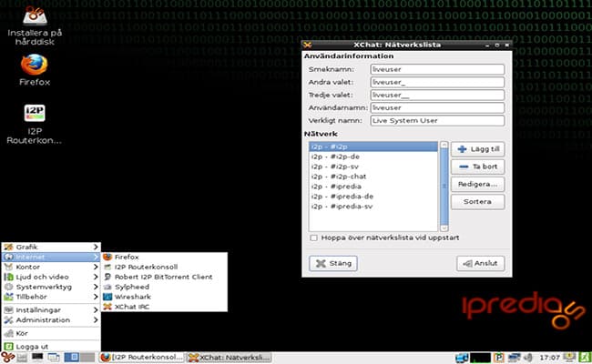Launch Robert I2P BitTorrent Client
The height and width of the screenshot is (364, 592).
click(164, 277)
